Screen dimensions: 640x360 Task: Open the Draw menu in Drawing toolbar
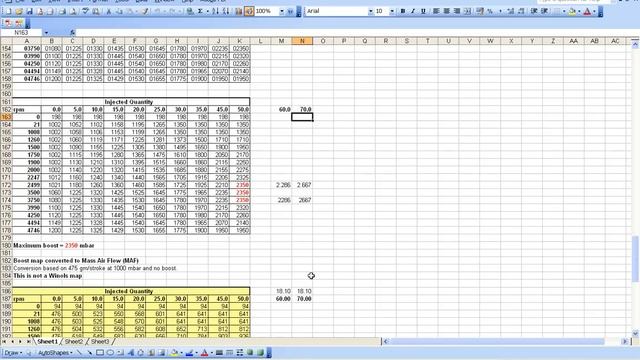(x=13, y=353)
